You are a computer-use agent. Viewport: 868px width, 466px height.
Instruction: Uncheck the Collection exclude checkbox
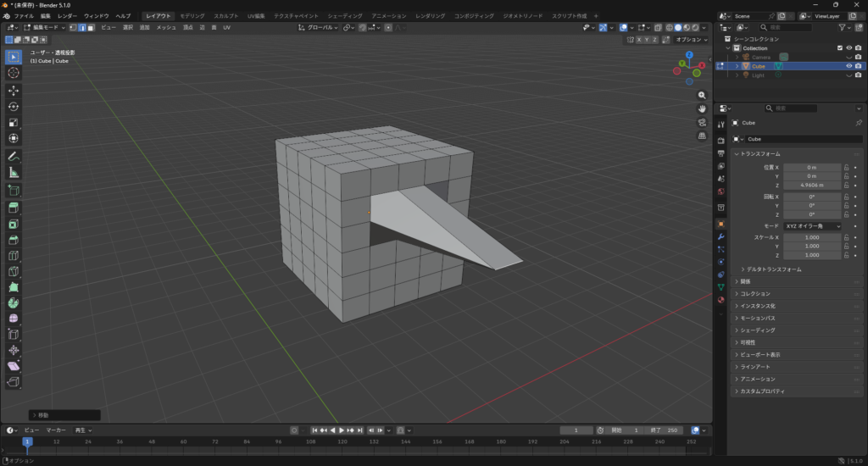coord(839,48)
